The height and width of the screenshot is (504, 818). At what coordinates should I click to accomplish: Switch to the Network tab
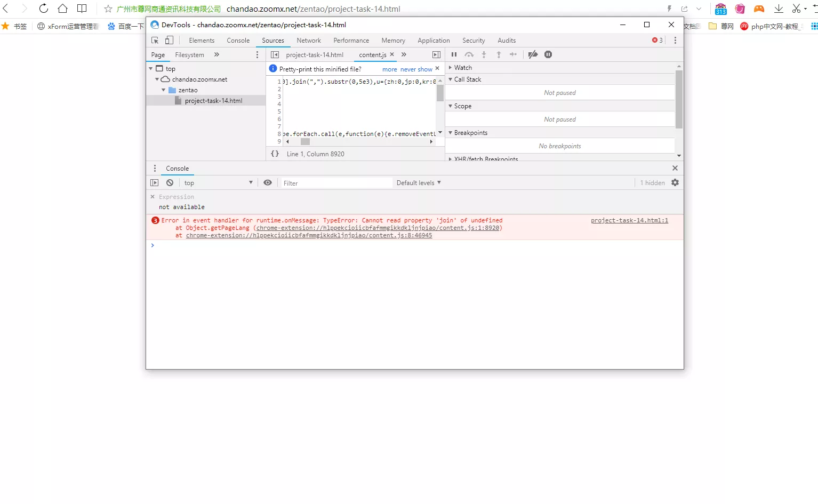[309, 41]
